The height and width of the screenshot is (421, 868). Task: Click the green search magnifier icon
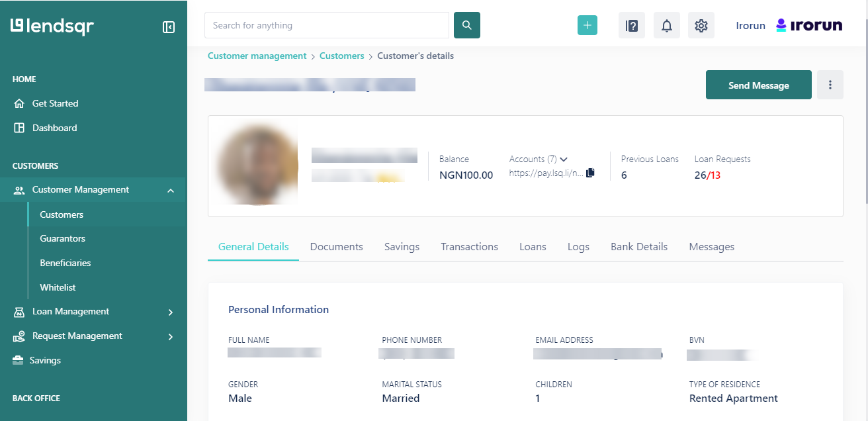466,24
